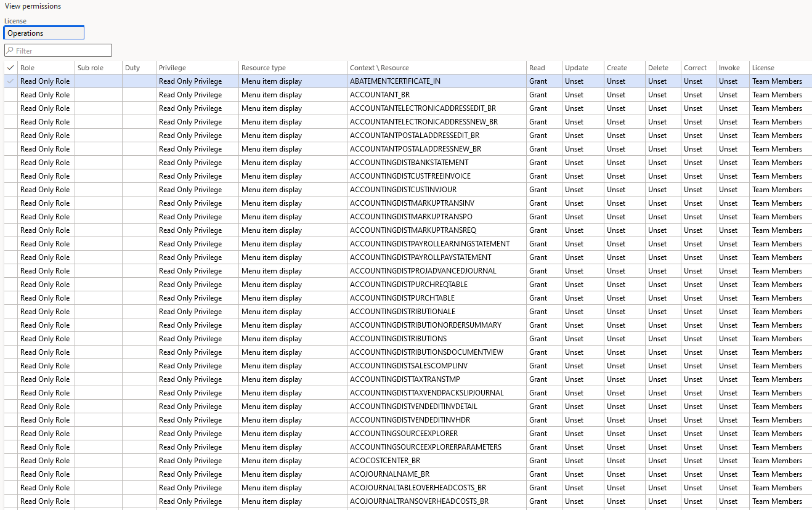The image size is (812, 510).
Task: Click Read Only Role in ACCOUNTINGDISTPURCHTABLE row
Action: point(45,298)
